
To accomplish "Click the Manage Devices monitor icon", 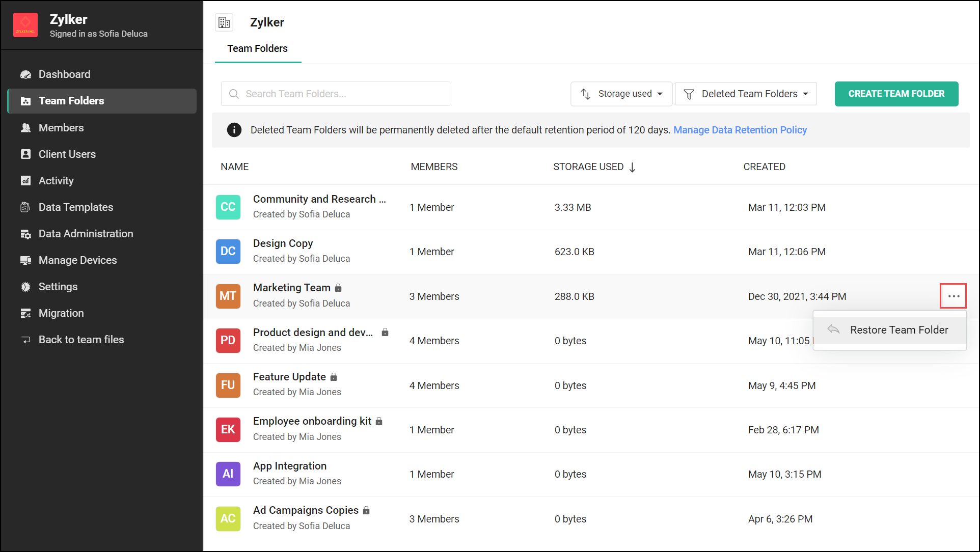I will (25, 260).
